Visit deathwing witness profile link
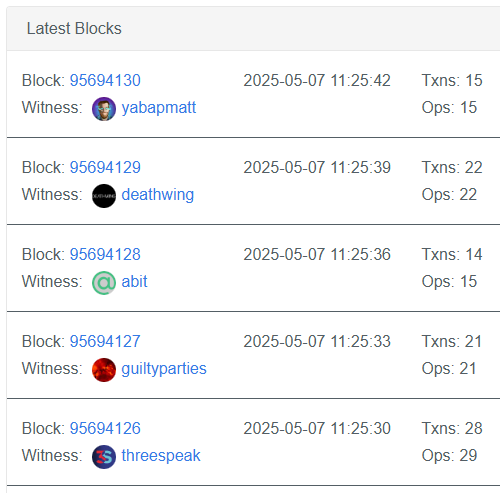The image size is (500, 493). pos(158,195)
